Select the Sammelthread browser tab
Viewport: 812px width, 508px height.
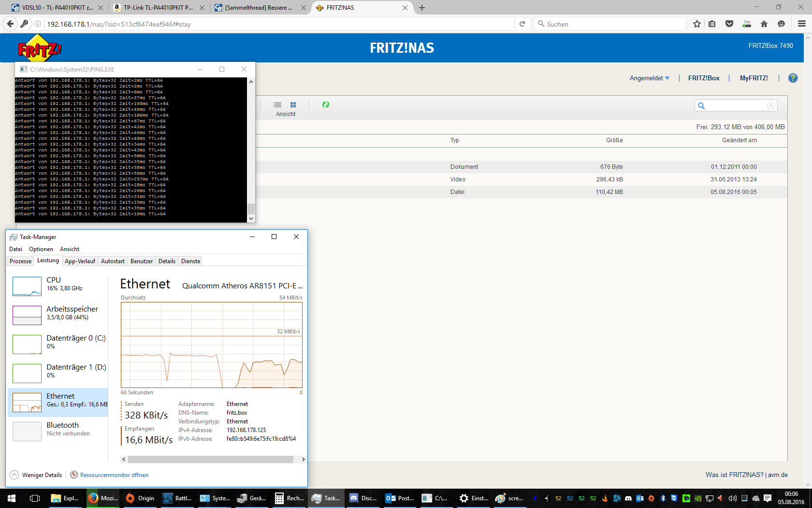pyautogui.click(x=260, y=8)
